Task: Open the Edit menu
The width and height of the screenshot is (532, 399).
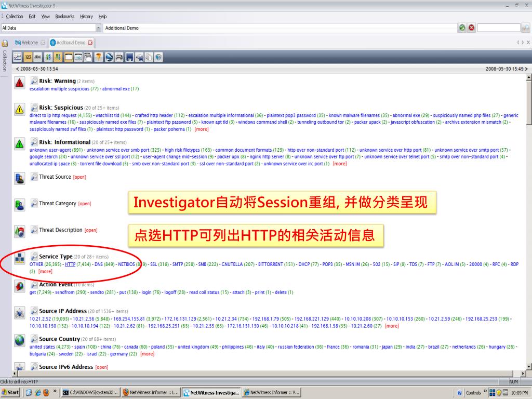Action: coord(32,16)
